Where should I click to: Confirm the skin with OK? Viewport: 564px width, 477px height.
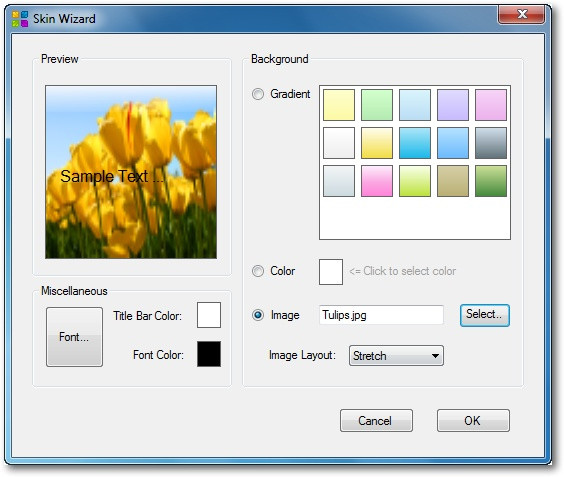(x=473, y=420)
